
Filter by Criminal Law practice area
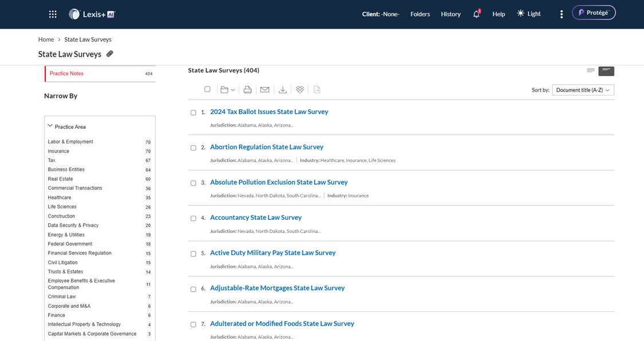(62, 297)
